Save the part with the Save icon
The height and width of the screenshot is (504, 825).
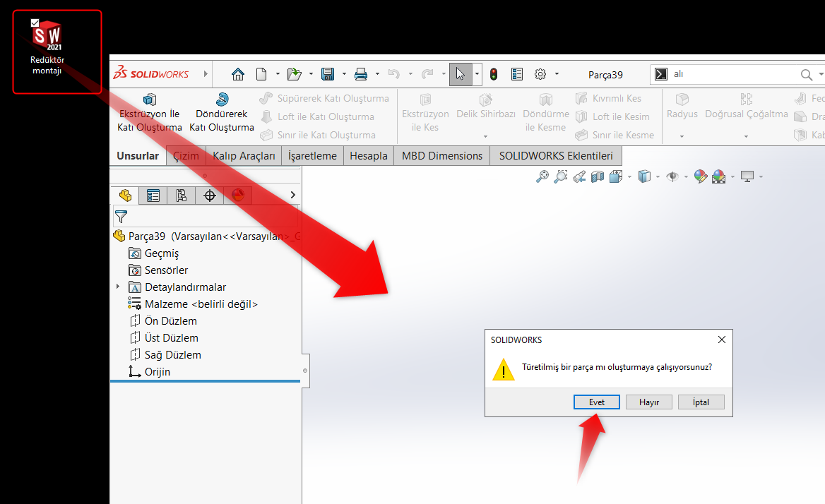pos(328,74)
